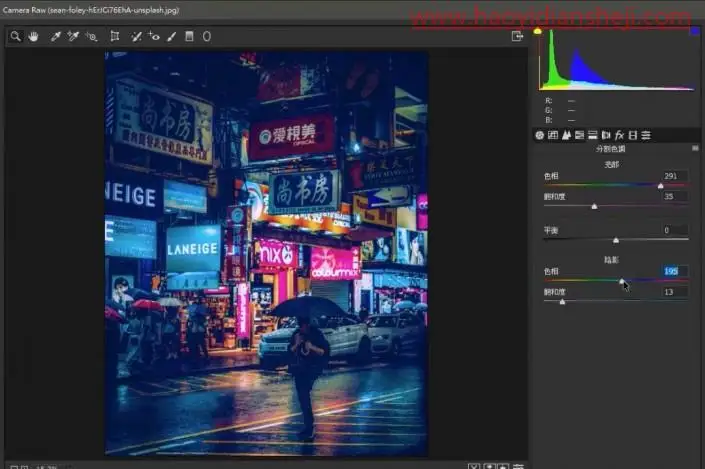Viewport: 705px width, 469px height.
Task: Open the Camera Calibration panel tab
Action: 633,135
